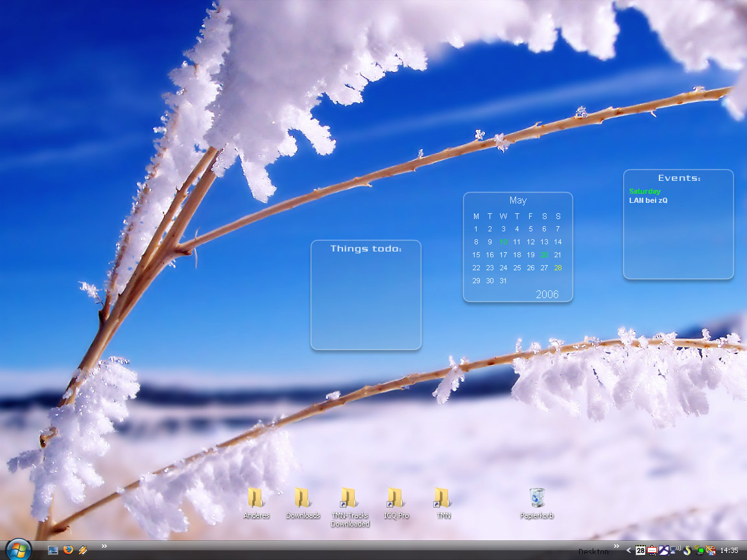Open the Anderes folder on the desktop

[255, 498]
